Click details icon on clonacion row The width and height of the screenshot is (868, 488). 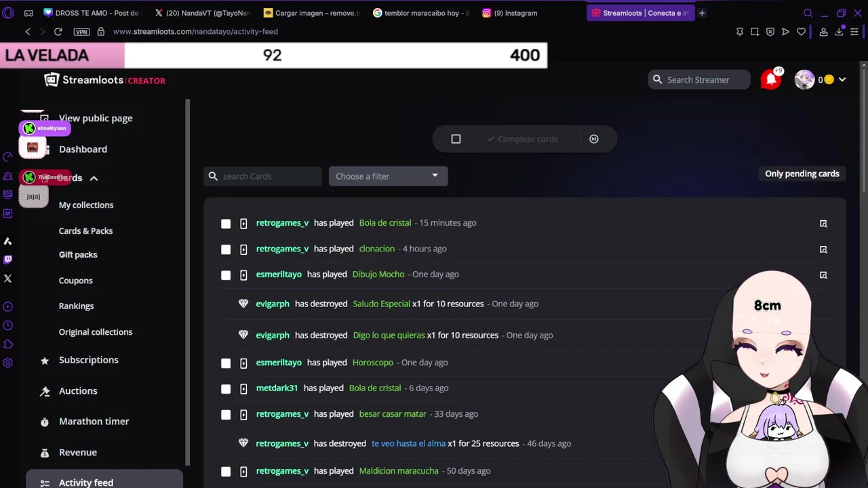pyautogui.click(x=823, y=249)
